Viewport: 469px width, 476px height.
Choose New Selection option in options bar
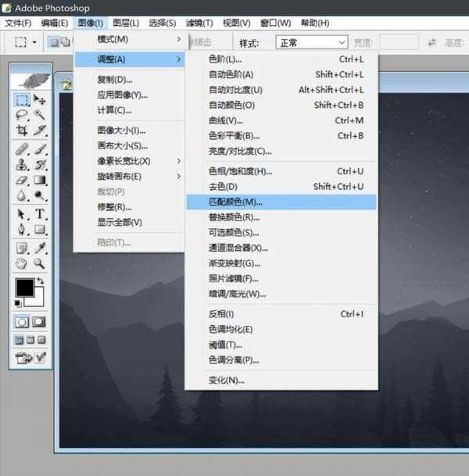click(54, 42)
